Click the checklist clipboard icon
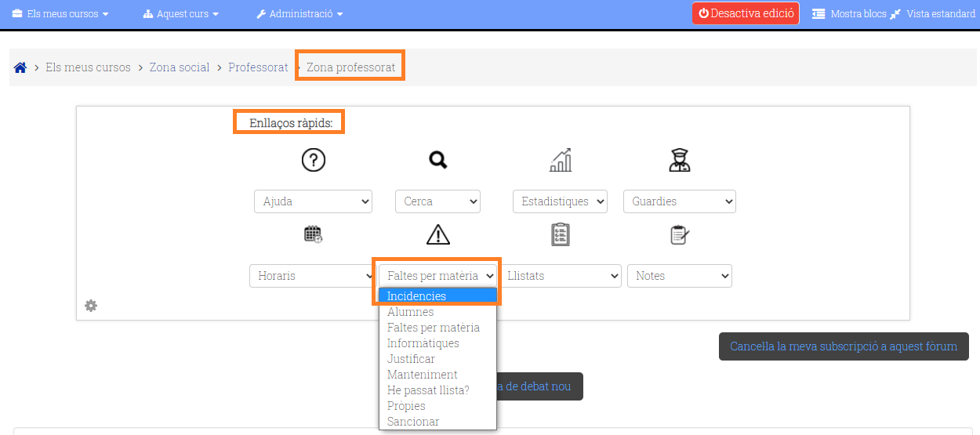The image size is (980, 435). pos(561,234)
